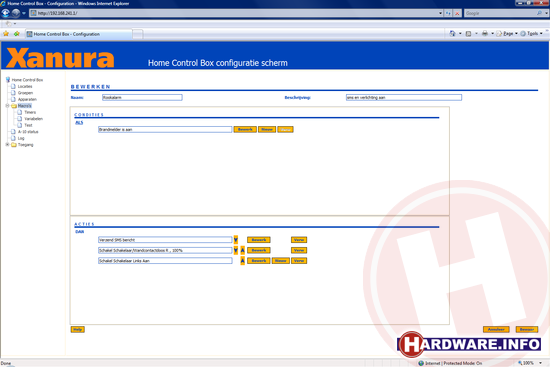Stop page loading with red X icon
Image resolution: width=550 pixels, height=367 pixels.
coord(457,13)
